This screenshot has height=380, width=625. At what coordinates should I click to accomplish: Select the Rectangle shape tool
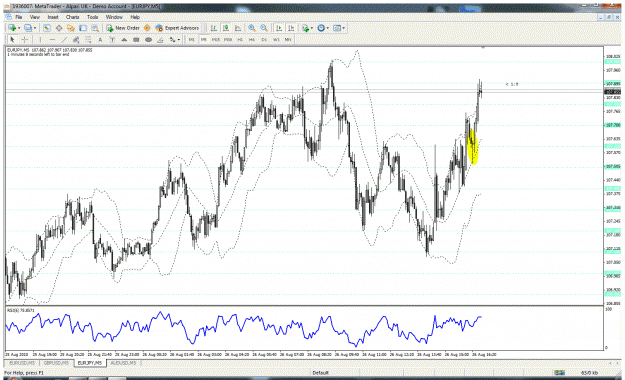click(x=136, y=39)
